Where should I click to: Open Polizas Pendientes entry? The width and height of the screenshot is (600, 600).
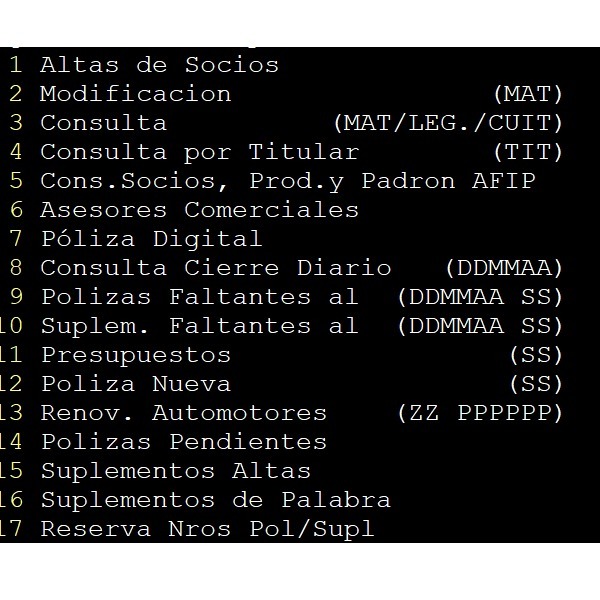184,442
